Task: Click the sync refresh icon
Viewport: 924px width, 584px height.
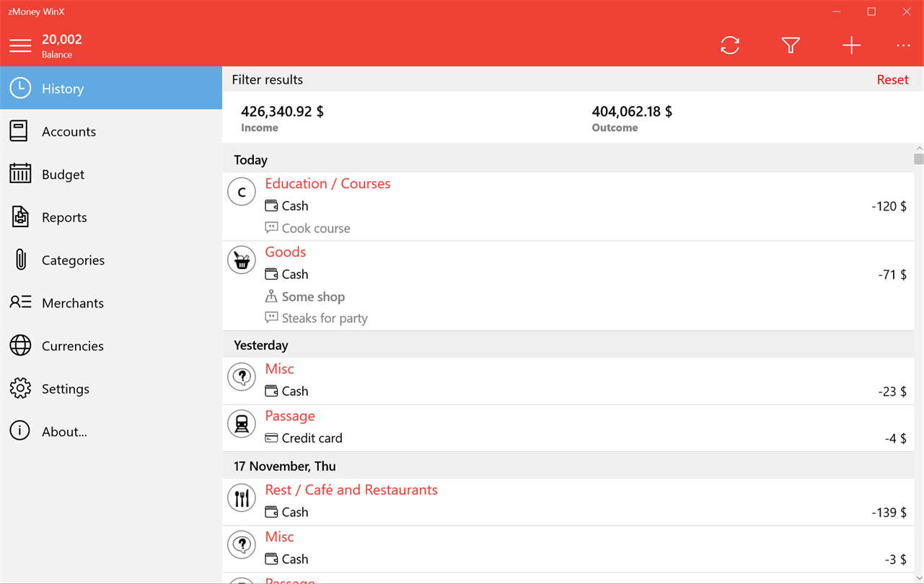Action: (730, 45)
